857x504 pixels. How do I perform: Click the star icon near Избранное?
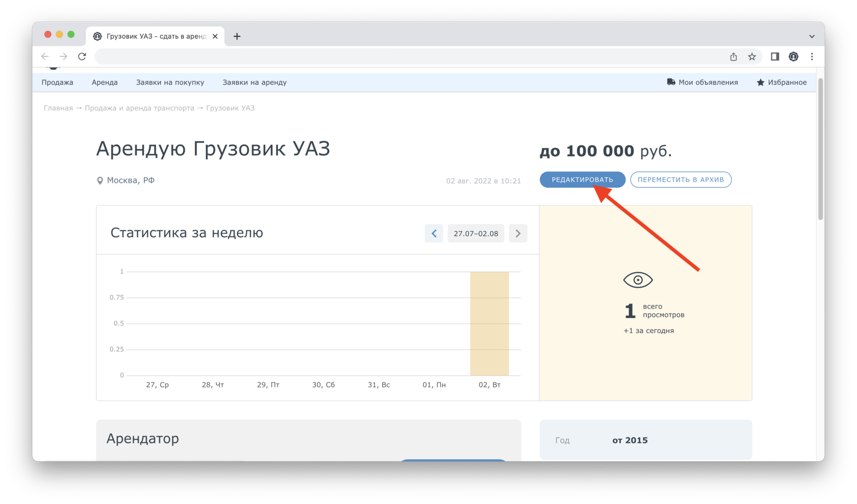tap(760, 82)
